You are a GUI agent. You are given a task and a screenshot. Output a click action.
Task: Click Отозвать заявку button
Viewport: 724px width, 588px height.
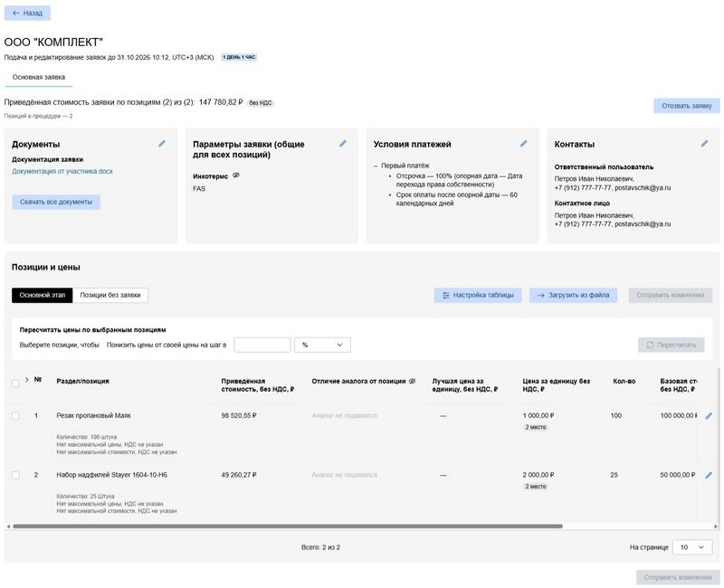pyautogui.click(x=687, y=106)
